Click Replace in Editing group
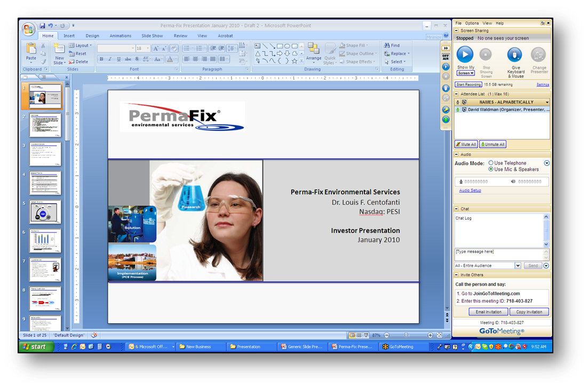Viewport: 588px width, 388px height. tap(397, 54)
